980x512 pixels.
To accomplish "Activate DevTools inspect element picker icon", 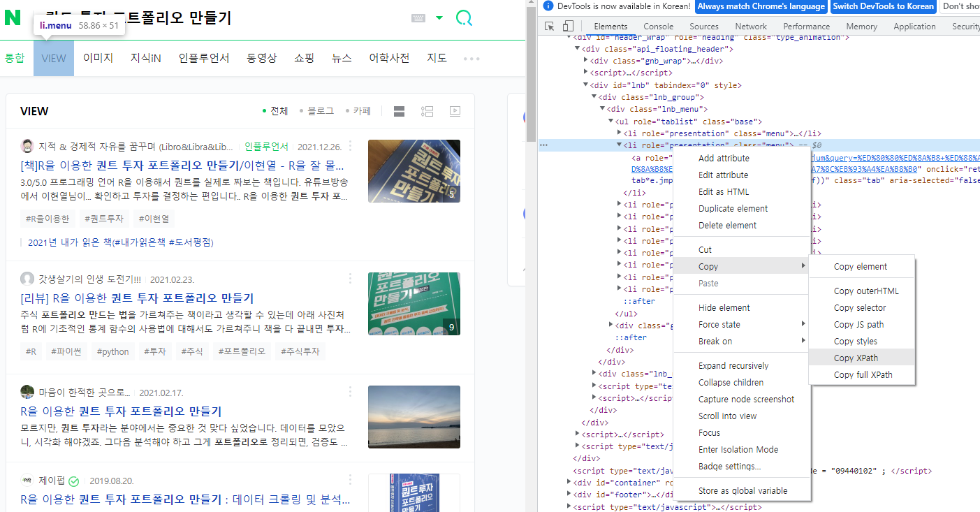I will pos(550,27).
